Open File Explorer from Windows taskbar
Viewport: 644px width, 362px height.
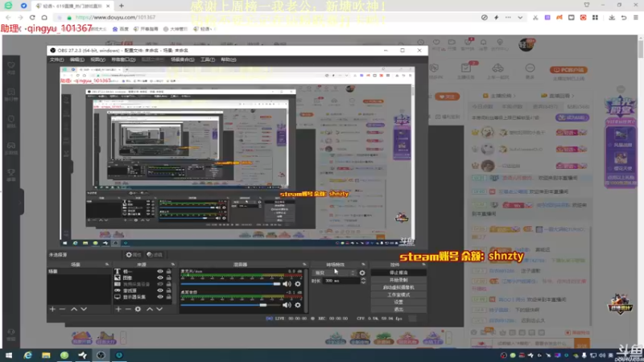click(46, 355)
